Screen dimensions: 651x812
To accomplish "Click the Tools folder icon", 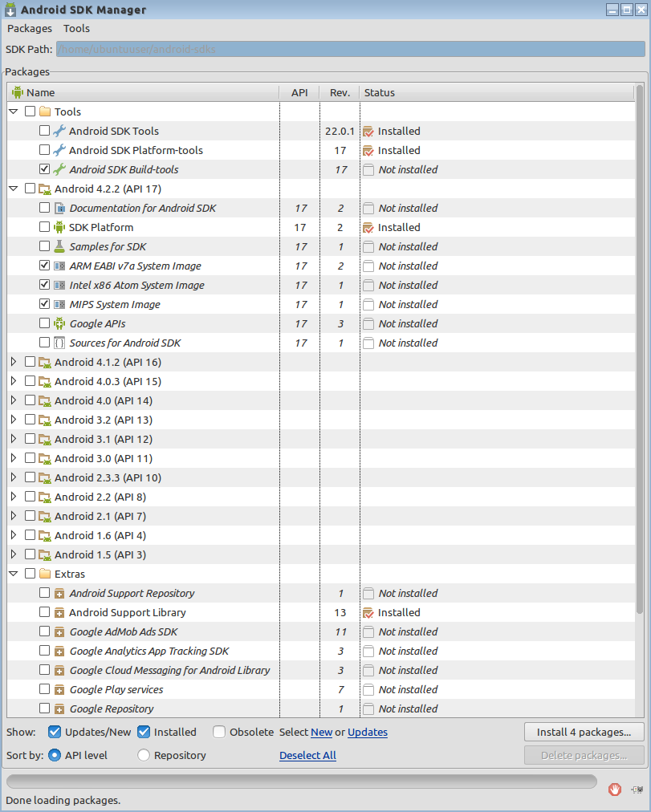I will tap(45, 112).
